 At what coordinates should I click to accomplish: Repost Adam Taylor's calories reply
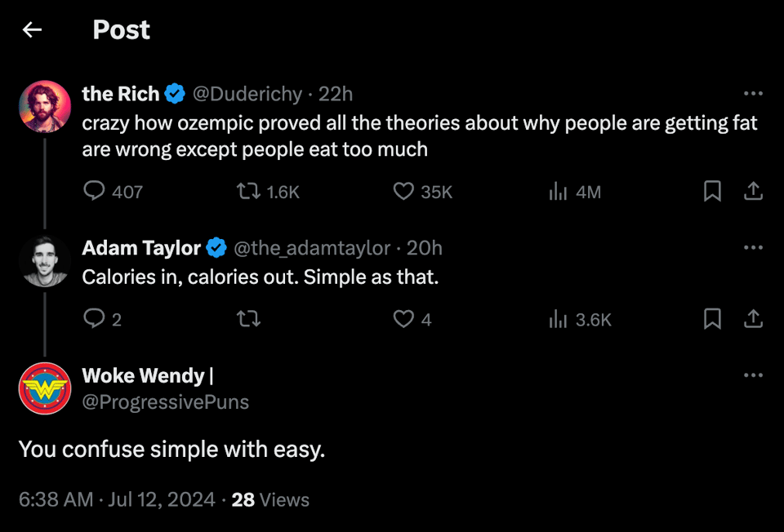coord(247,318)
